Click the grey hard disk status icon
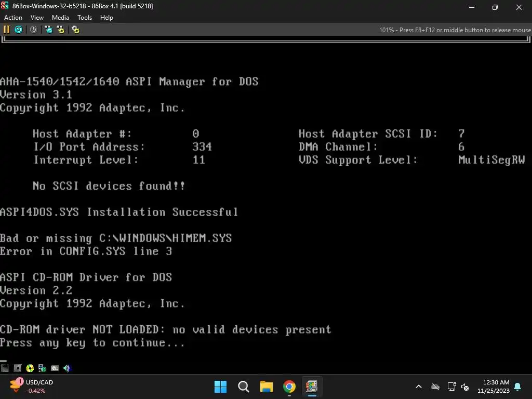The width and height of the screenshot is (532, 399). (55, 368)
